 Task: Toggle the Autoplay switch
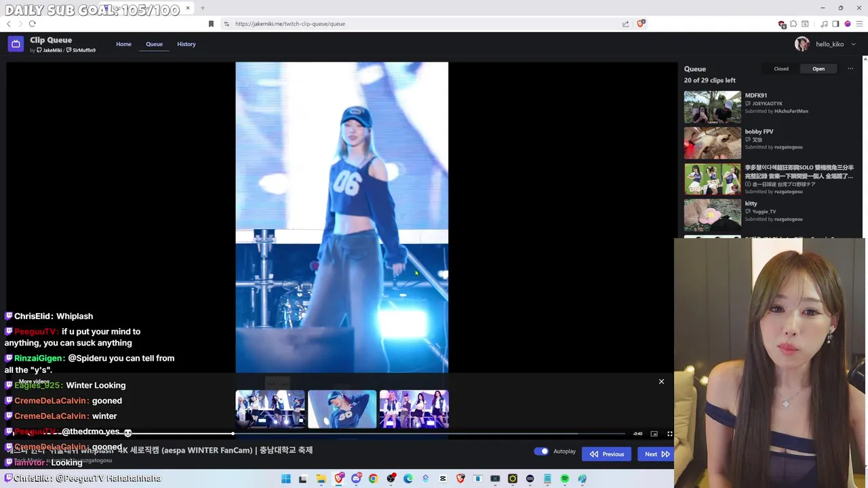[541, 451]
